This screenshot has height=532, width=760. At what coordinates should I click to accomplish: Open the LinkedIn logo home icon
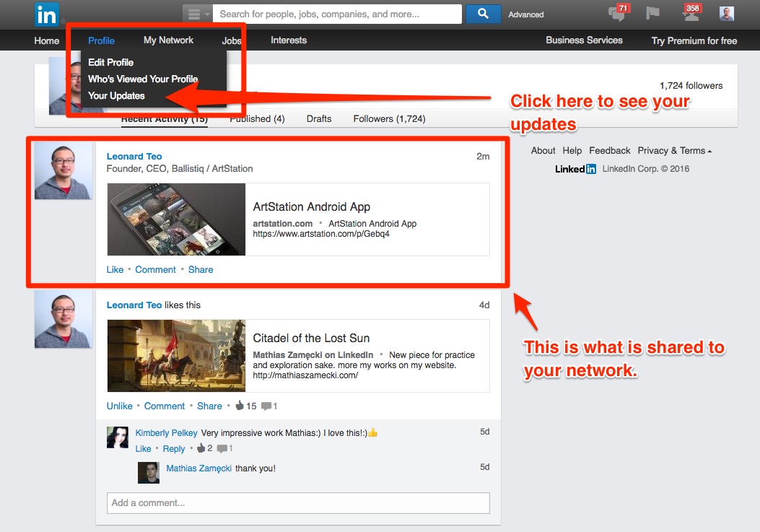click(x=47, y=14)
